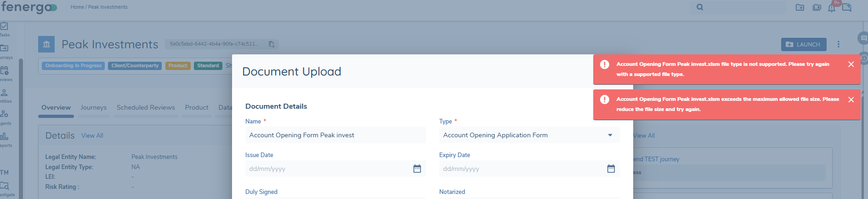Screen dimensions: 868x199
Task: Dismiss the maximum file size error
Action: tap(851, 99)
